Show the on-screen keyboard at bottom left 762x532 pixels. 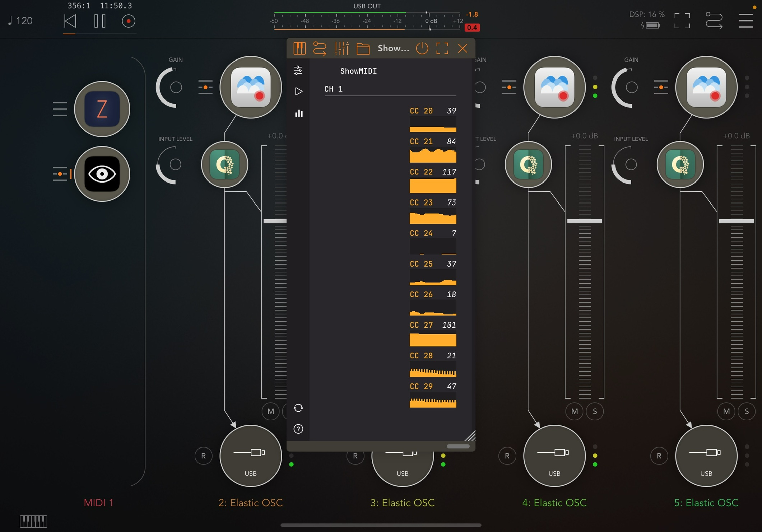point(33,521)
